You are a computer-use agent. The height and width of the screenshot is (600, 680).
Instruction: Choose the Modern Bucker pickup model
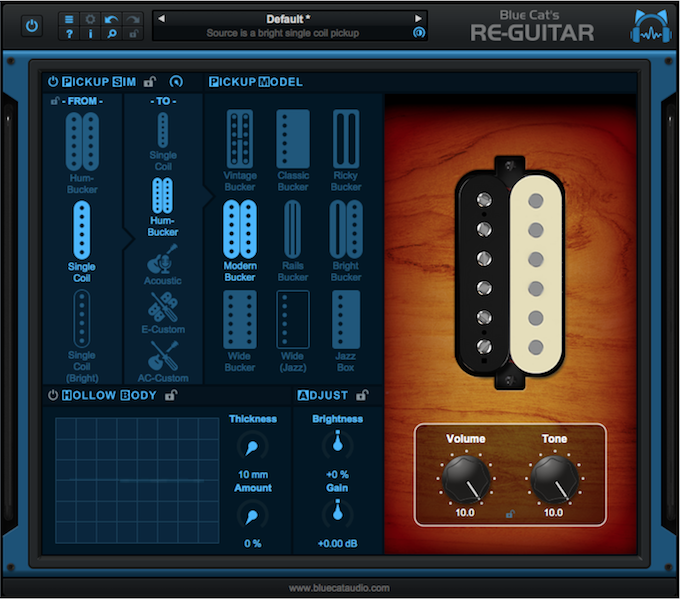(x=240, y=241)
